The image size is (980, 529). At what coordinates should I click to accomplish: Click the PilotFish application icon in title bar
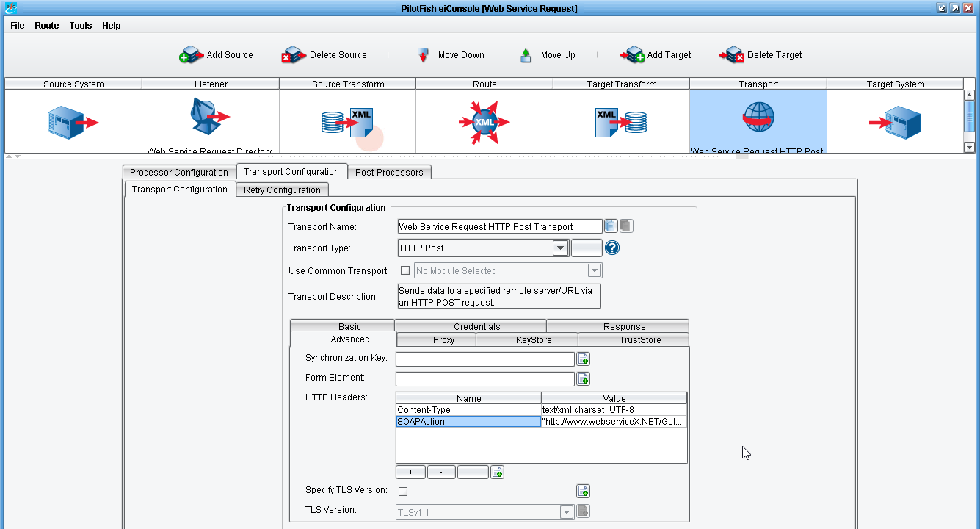10,8
